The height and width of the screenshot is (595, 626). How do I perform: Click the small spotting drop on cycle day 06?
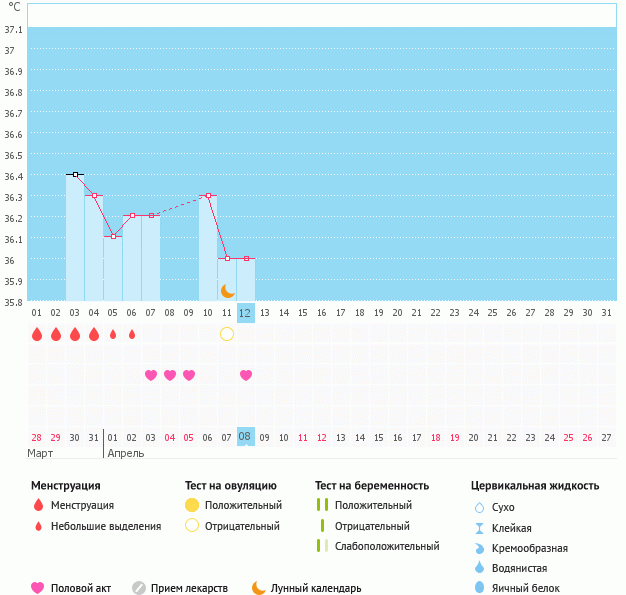tap(132, 334)
